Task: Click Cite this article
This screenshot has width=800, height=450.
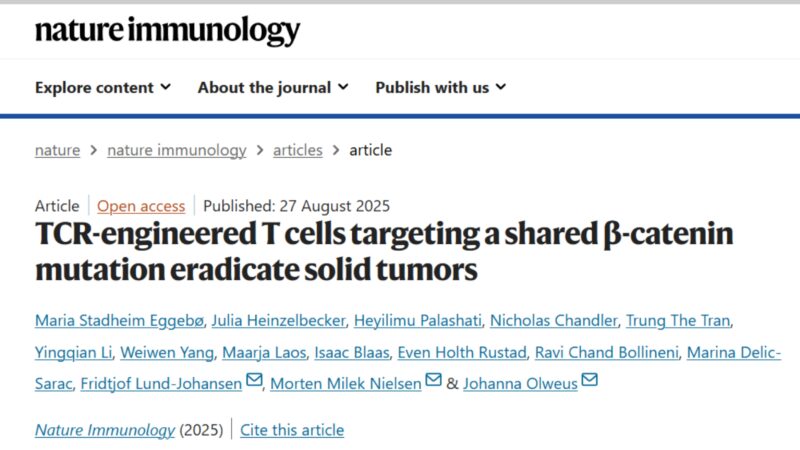Action: pos(292,430)
